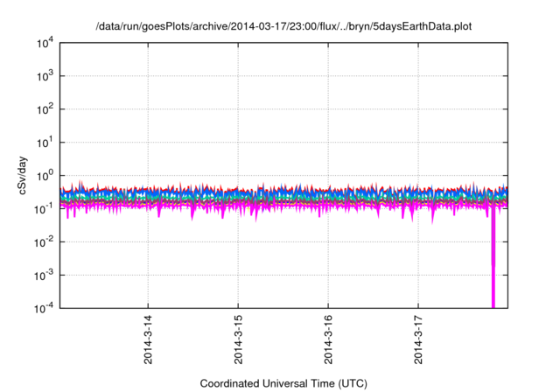This screenshot has width=560, height=392.
Task: Click the 10^-4 y-axis tick label
Action: point(44,308)
